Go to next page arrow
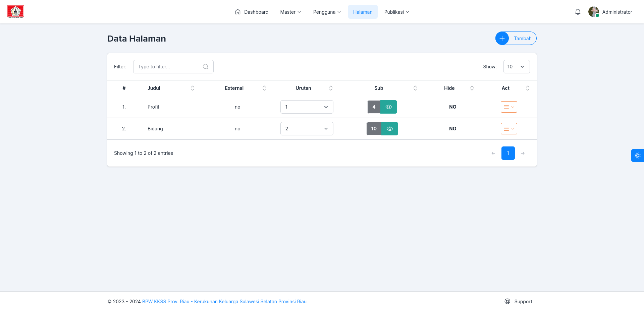Screen dimensions: 644x311 523,153
